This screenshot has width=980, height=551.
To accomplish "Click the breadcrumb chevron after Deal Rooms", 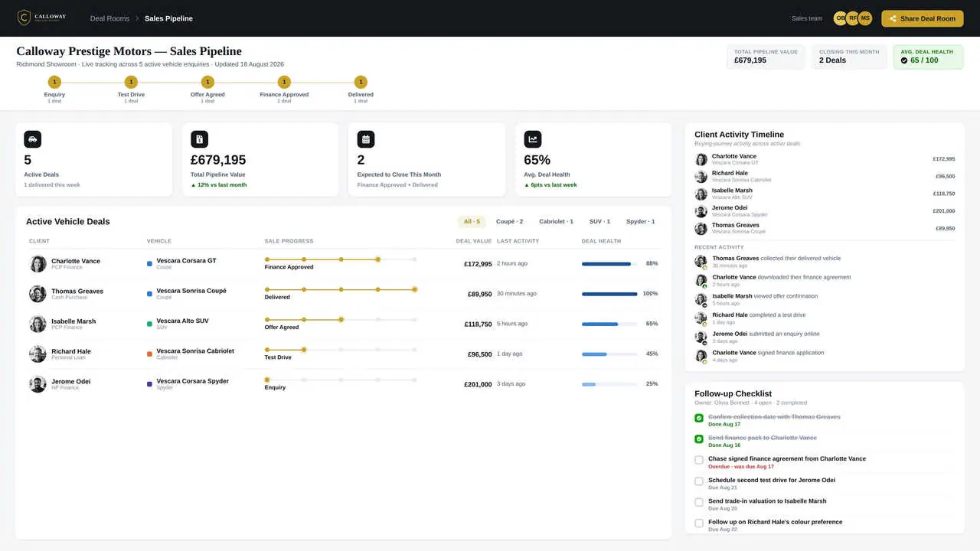I will point(137,18).
